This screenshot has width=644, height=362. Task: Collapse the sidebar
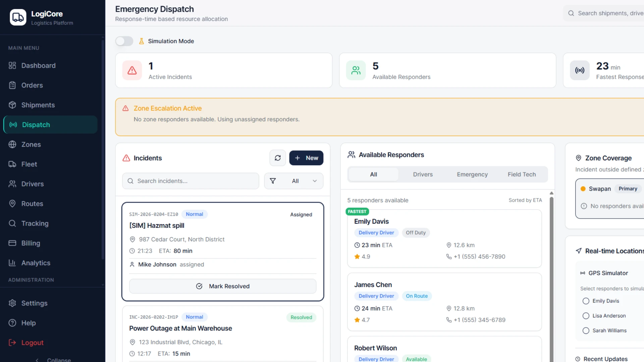(x=53, y=359)
